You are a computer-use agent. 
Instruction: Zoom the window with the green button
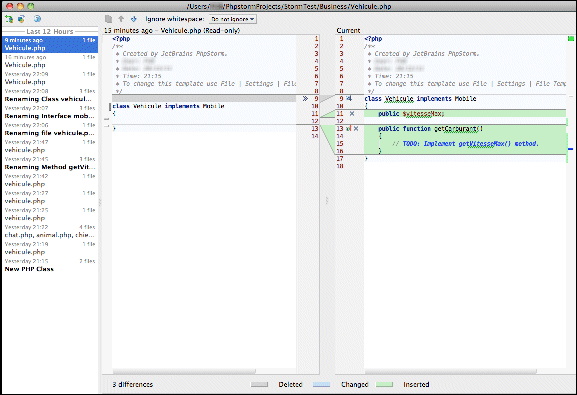point(31,6)
